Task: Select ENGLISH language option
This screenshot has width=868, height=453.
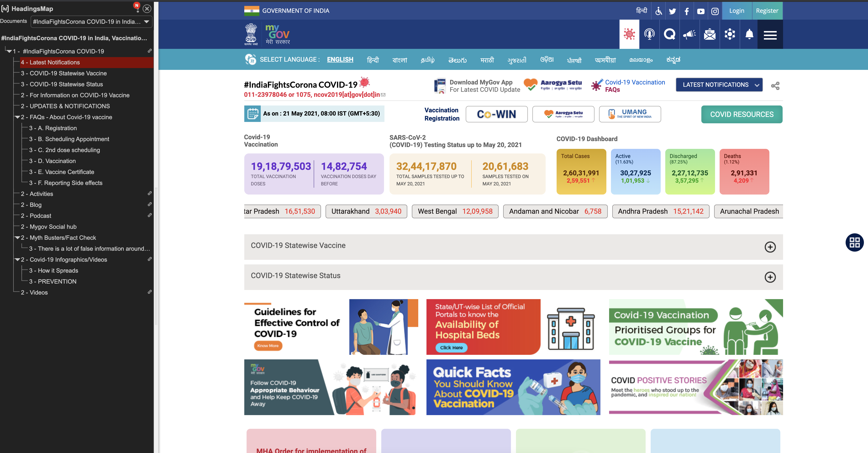Action: pos(340,60)
